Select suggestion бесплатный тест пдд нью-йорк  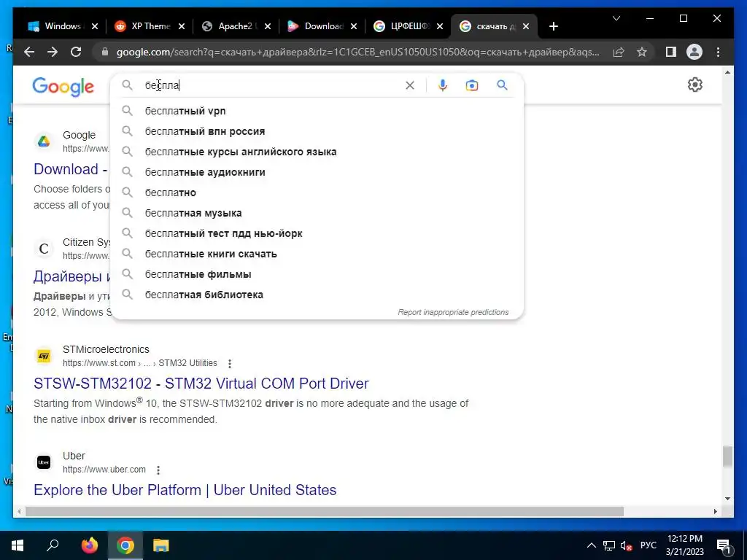click(x=317, y=234)
